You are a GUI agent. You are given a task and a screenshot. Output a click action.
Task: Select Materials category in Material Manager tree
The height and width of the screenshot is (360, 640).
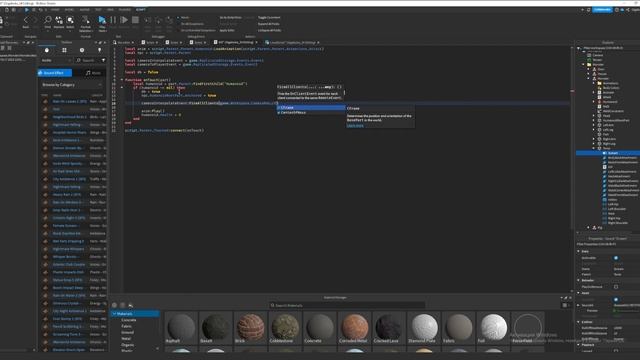coord(136,314)
